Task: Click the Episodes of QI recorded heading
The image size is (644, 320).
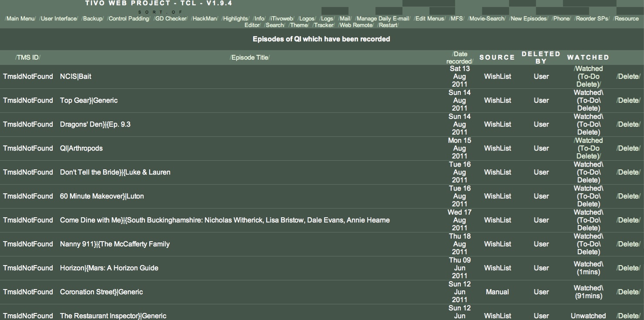Action: (322, 39)
